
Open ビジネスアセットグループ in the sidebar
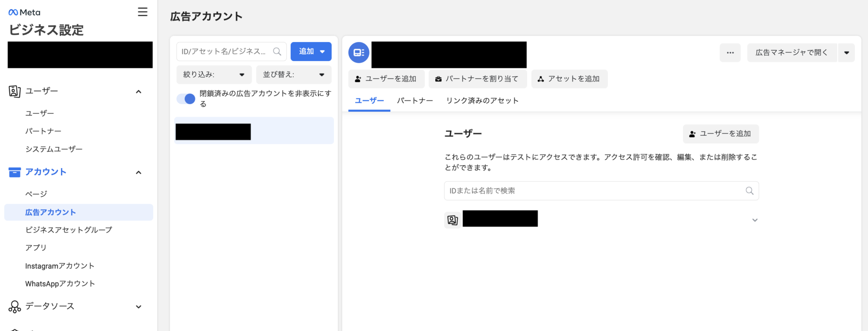(x=69, y=230)
